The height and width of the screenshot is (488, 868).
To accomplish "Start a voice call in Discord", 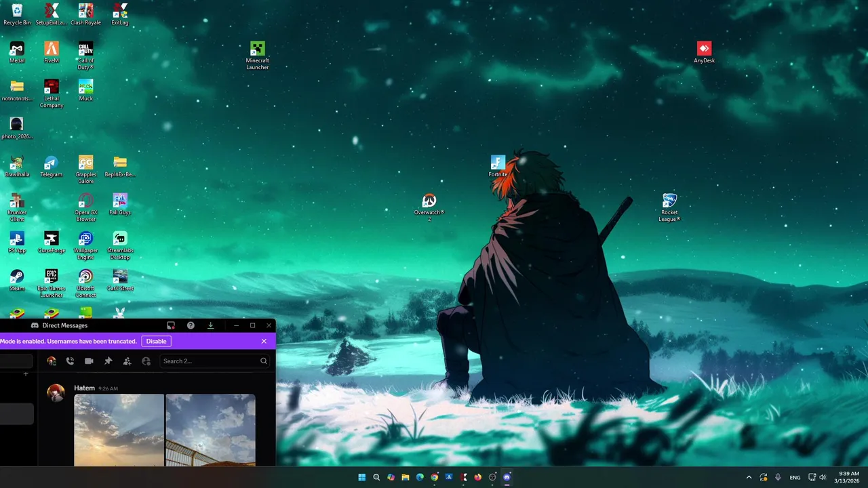I will 70,361.
